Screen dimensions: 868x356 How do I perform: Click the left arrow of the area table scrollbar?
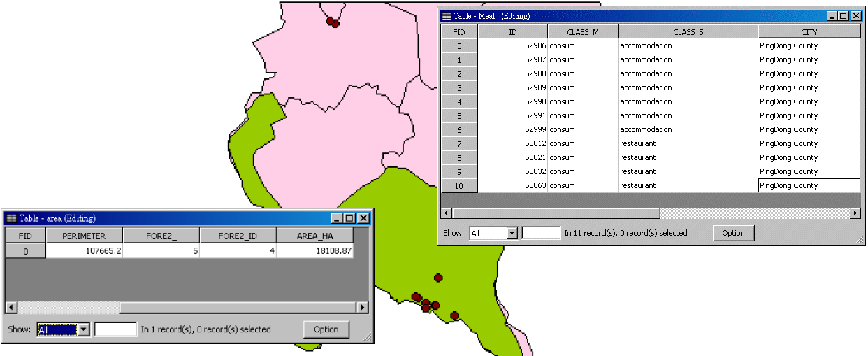click(11, 308)
